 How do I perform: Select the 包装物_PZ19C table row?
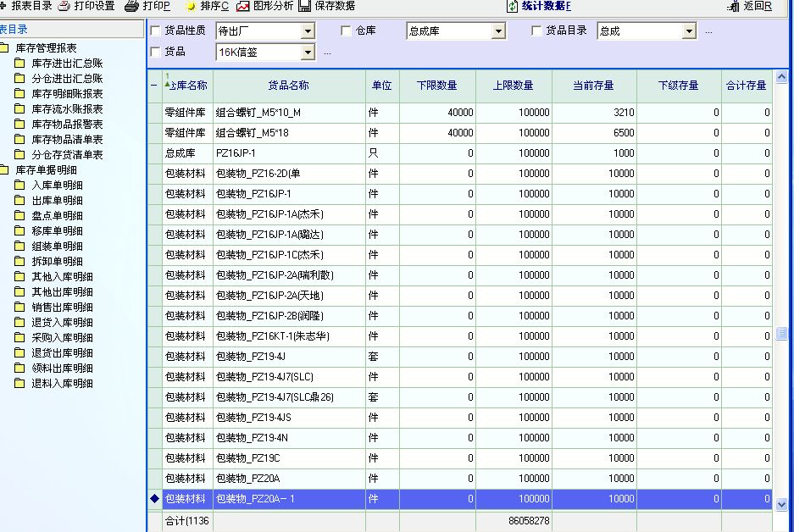(288, 458)
